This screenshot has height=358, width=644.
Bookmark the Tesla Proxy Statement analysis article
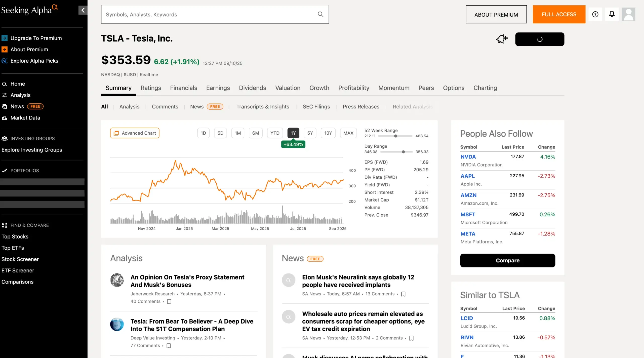click(x=169, y=302)
